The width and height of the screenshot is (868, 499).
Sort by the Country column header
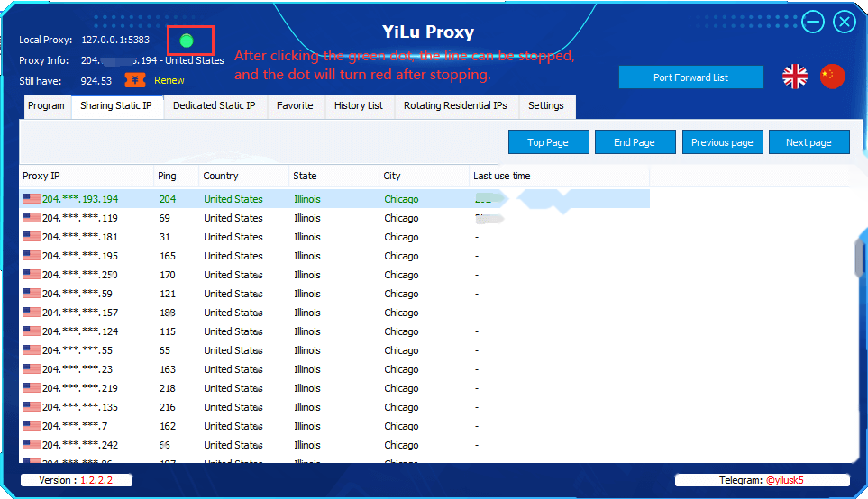pyautogui.click(x=243, y=176)
